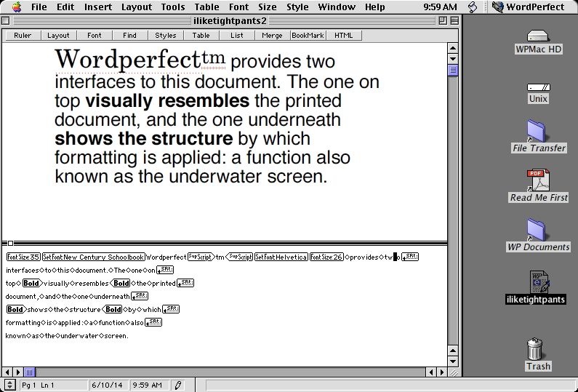Viewport: 578px width, 392px height.
Task: Toggle the List button bar
Action: pyautogui.click(x=237, y=36)
